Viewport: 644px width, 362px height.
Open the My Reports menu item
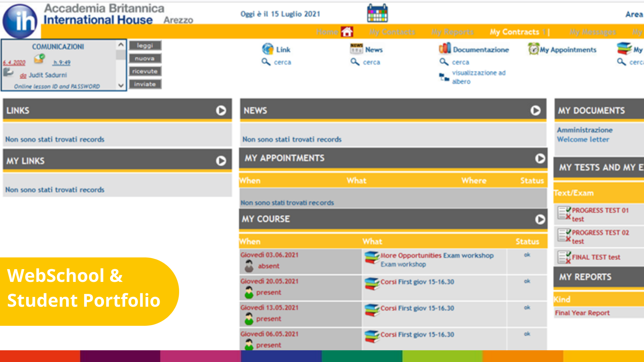(452, 32)
